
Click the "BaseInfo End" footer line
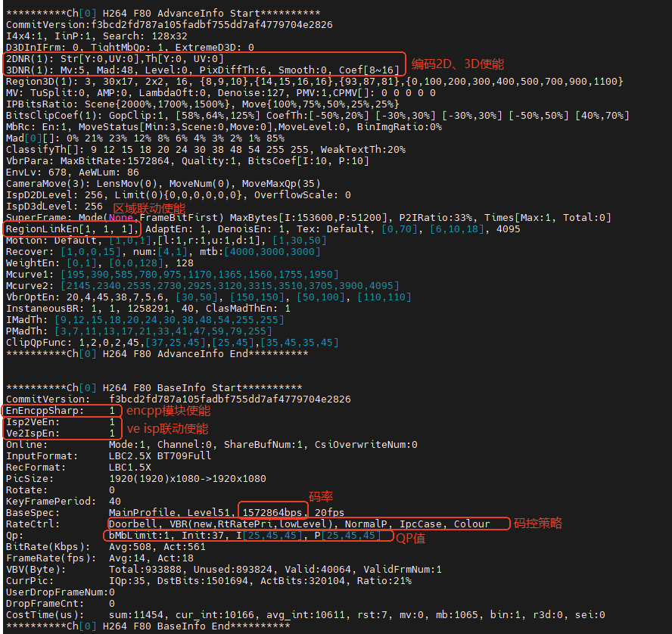click(148, 627)
